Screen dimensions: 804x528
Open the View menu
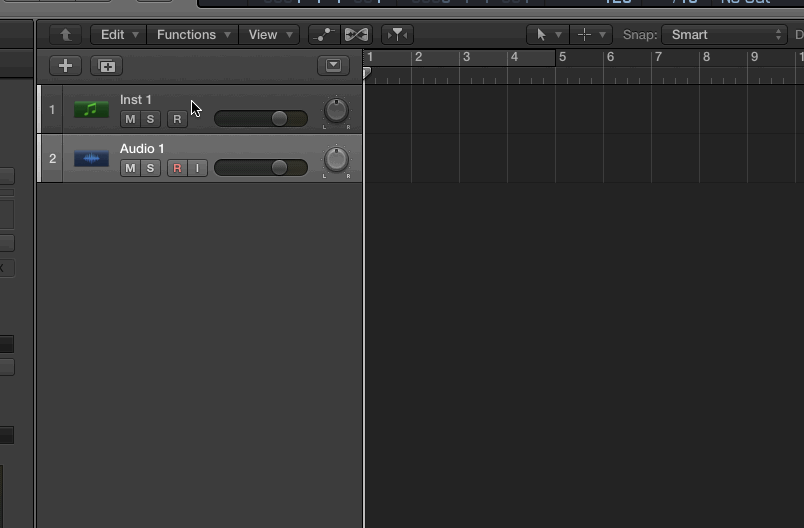point(269,35)
